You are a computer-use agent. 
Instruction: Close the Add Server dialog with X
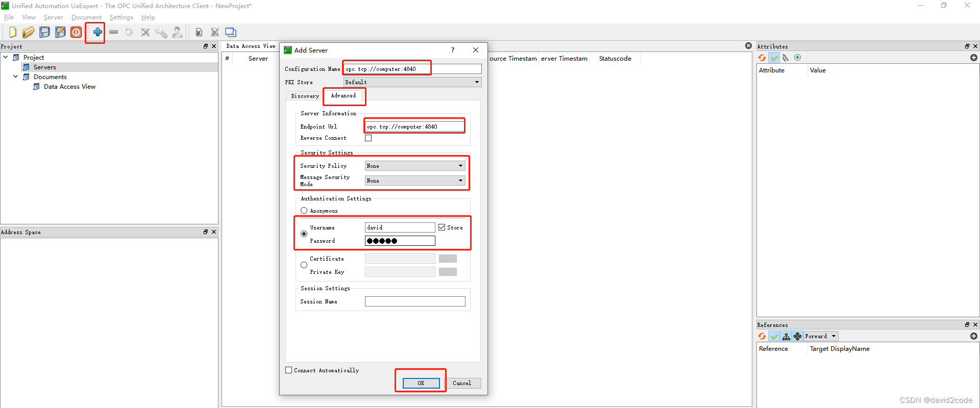tap(476, 50)
